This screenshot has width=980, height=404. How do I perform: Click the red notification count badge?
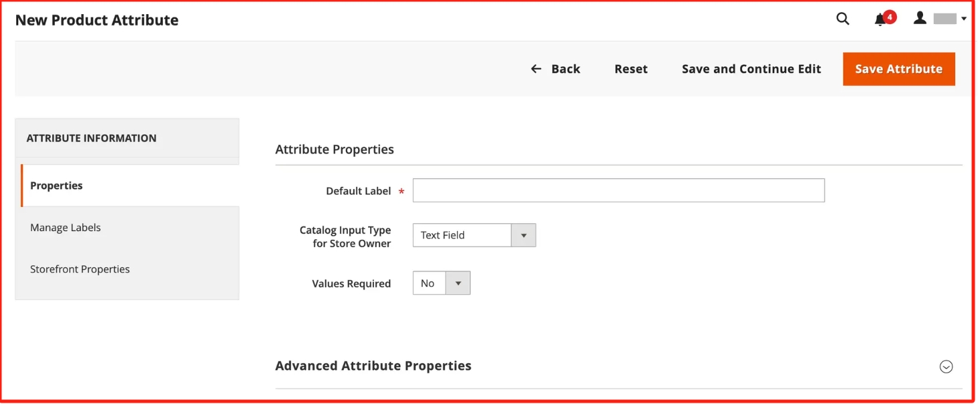(890, 17)
